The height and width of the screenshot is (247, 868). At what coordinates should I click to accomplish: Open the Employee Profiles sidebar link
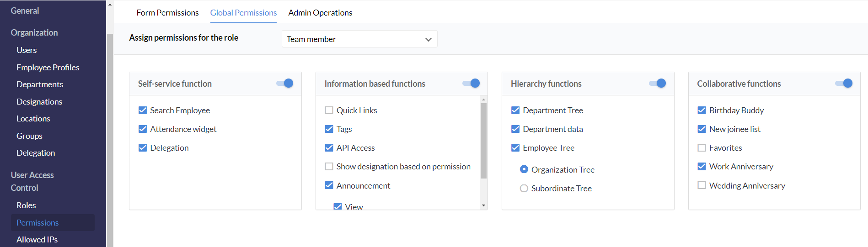48,68
